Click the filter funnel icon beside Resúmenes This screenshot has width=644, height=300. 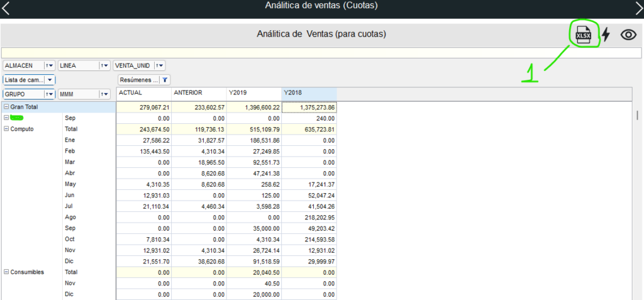[x=165, y=80]
